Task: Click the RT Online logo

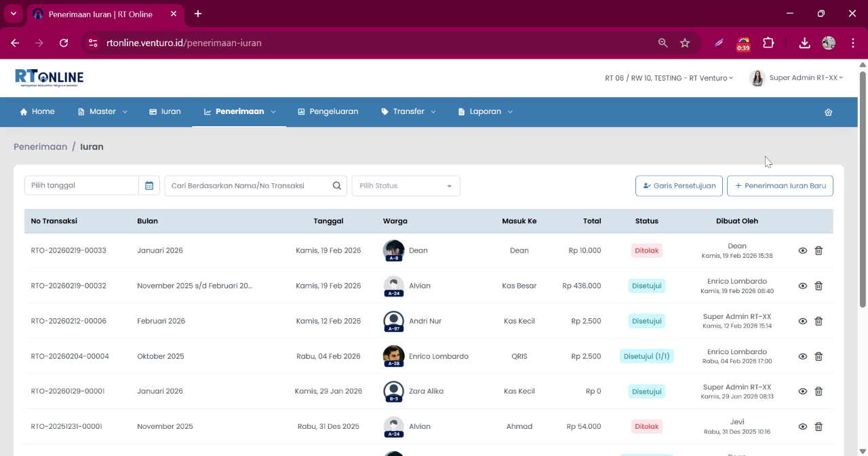Action: coord(49,77)
